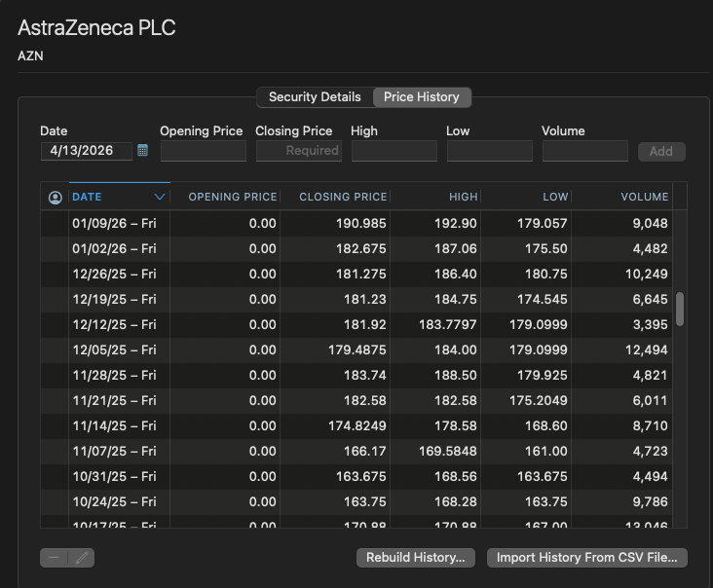Select the 11/14/25 – Fri row date

click(x=114, y=425)
